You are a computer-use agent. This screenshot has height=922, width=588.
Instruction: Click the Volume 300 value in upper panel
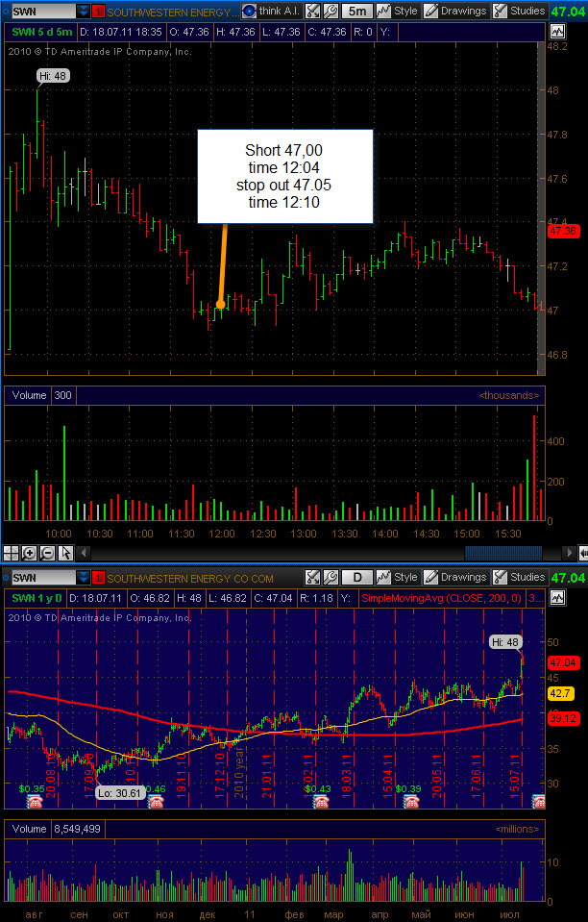[x=62, y=395]
